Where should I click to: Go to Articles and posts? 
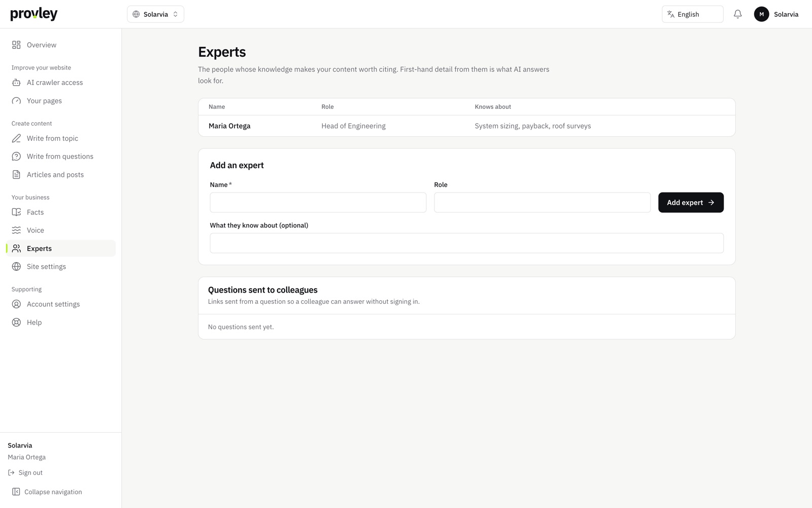(x=61, y=175)
